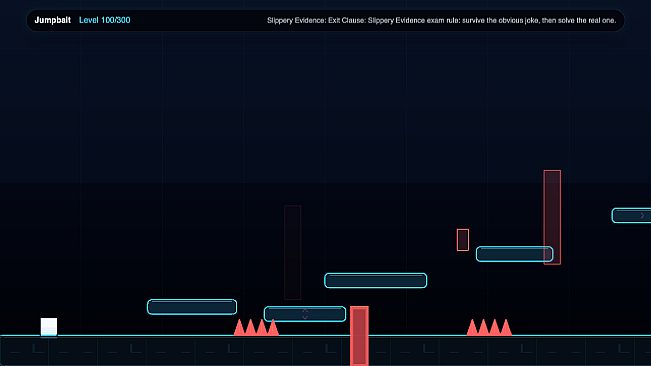Image resolution: width=651 pixels, height=366 pixels.
Task: Click the moving platform with vertical arrows
Action: (305, 314)
